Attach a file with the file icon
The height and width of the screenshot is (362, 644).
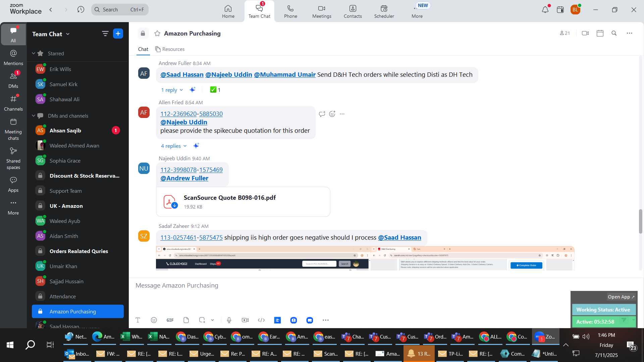coord(186,320)
